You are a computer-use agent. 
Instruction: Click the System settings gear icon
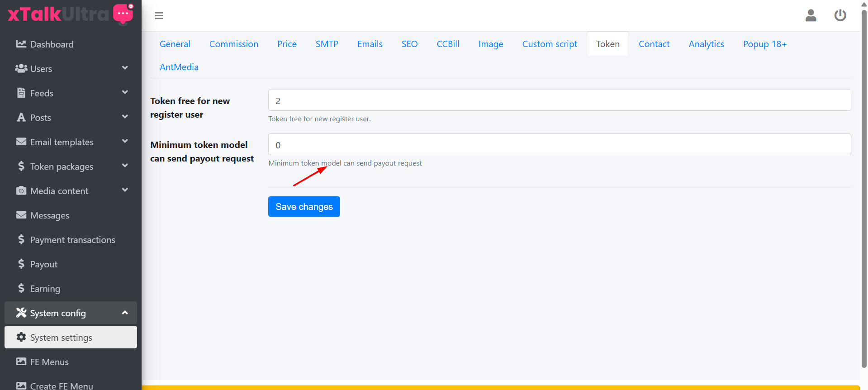[21, 337]
